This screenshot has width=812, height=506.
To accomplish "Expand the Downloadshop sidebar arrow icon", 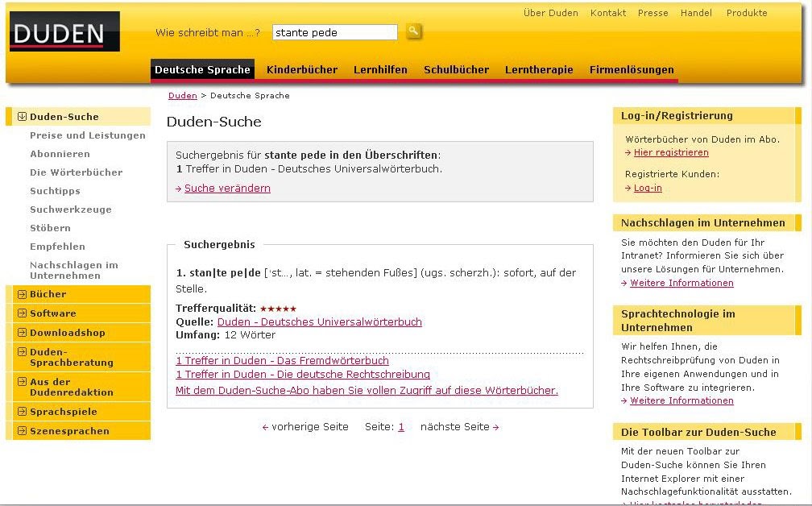I will click(22, 333).
